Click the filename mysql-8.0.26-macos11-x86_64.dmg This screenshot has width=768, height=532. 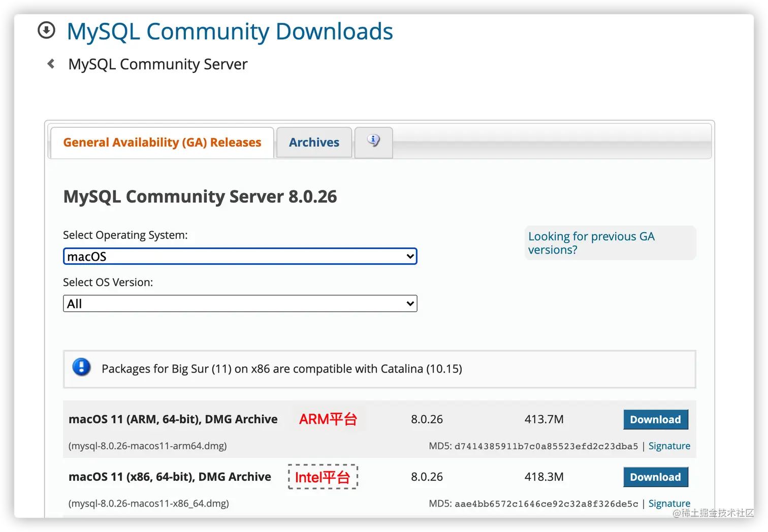148,503
